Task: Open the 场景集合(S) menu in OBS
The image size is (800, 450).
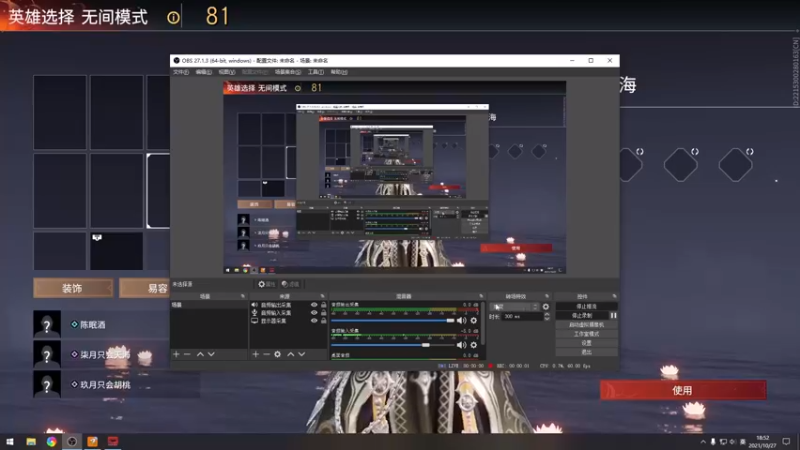Action: pyautogui.click(x=288, y=72)
